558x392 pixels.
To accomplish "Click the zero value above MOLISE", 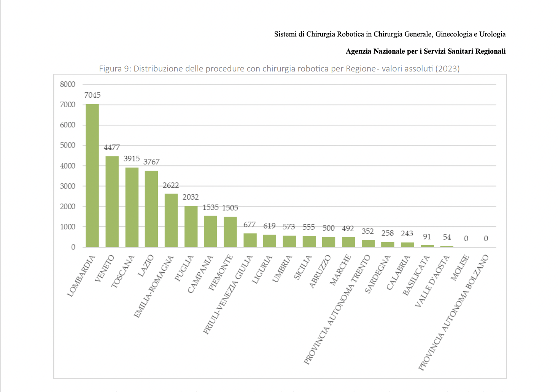I will click(466, 239).
